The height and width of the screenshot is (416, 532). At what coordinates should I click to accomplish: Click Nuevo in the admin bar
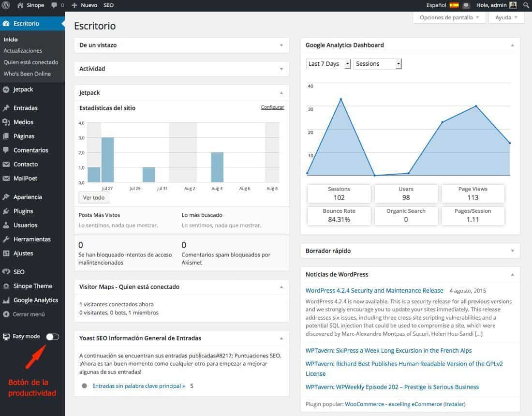click(89, 5)
